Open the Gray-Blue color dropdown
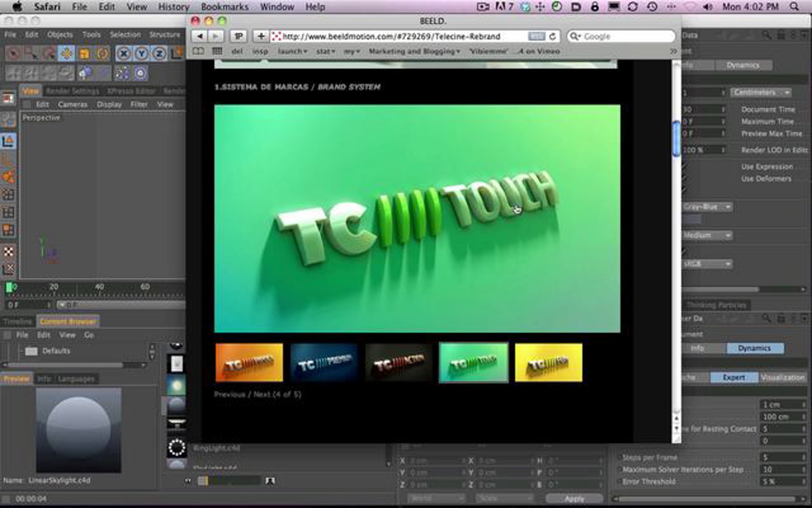This screenshot has width=812, height=508. pos(707,207)
